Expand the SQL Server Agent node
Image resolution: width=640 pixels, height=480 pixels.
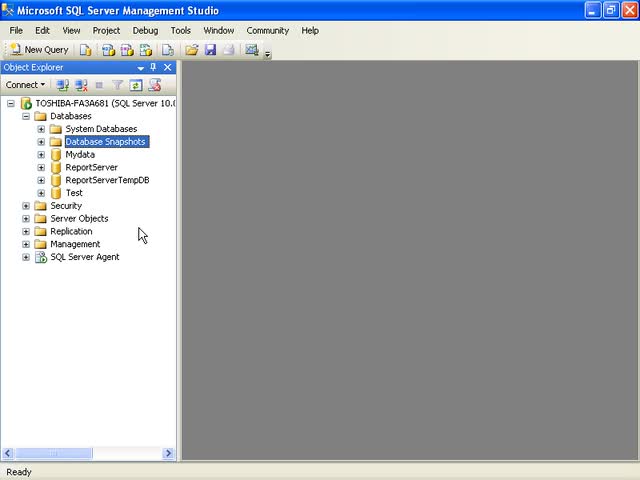26,257
